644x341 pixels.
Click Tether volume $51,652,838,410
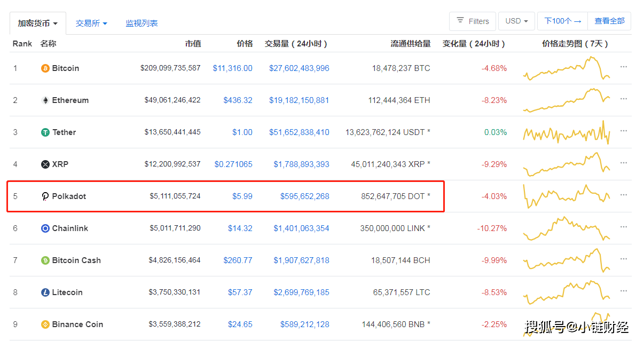tap(299, 132)
